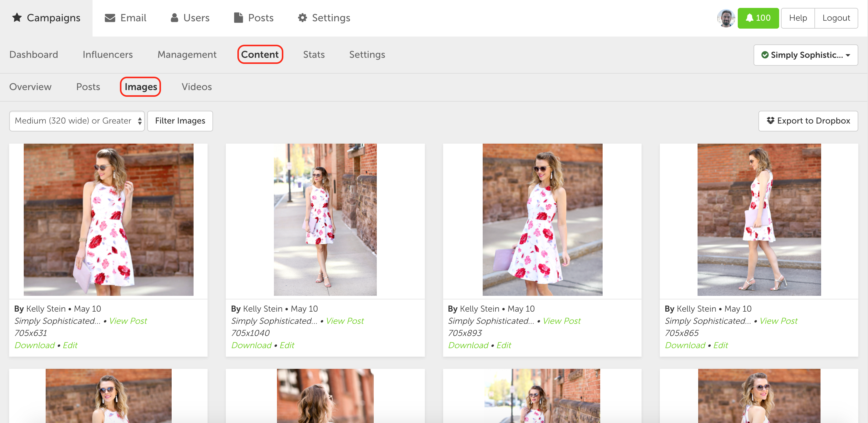Image resolution: width=868 pixels, height=423 pixels.
Task: Go to the Users section
Action: pos(190,18)
